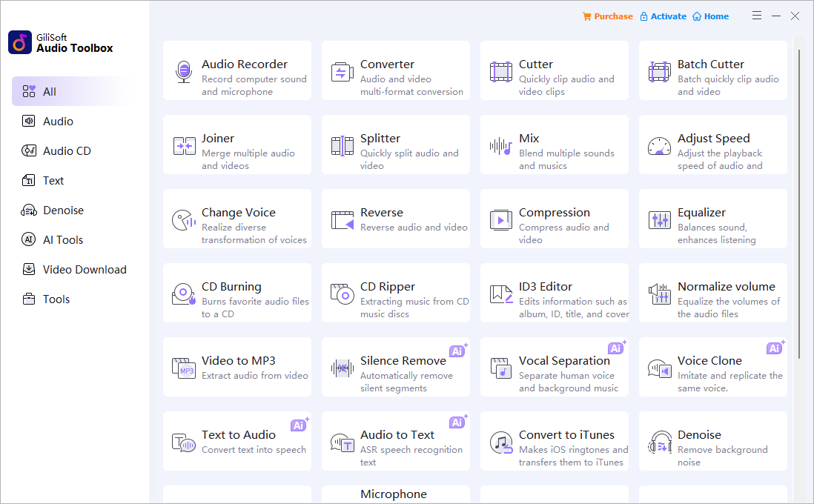Open the Normalize volume icon
Screen dimensions: 814x504
click(x=659, y=294)
